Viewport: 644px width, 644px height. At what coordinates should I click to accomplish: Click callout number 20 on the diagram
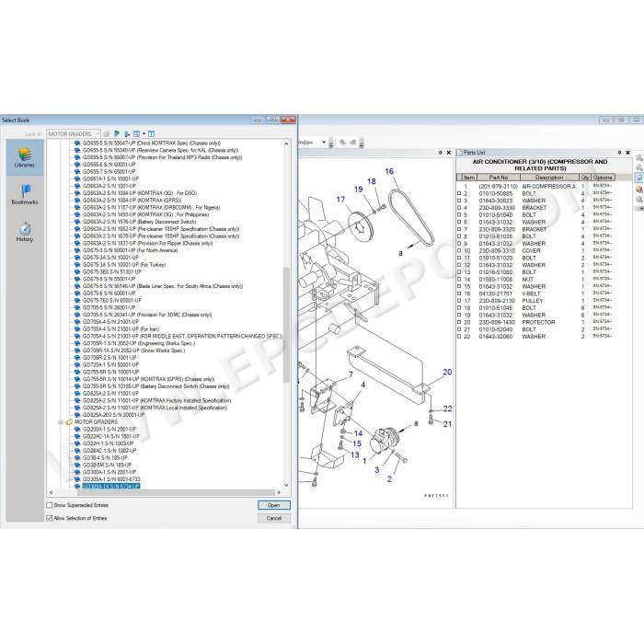pos(447,372)
